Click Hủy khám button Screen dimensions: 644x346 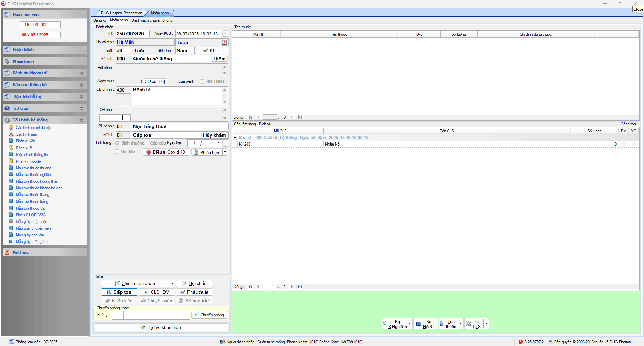pos(214,135)
